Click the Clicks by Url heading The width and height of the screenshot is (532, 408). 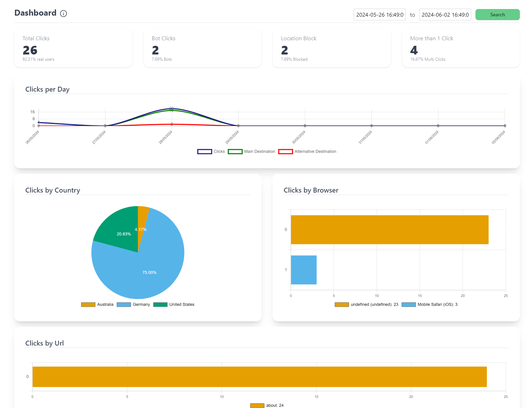coord(45,343)
